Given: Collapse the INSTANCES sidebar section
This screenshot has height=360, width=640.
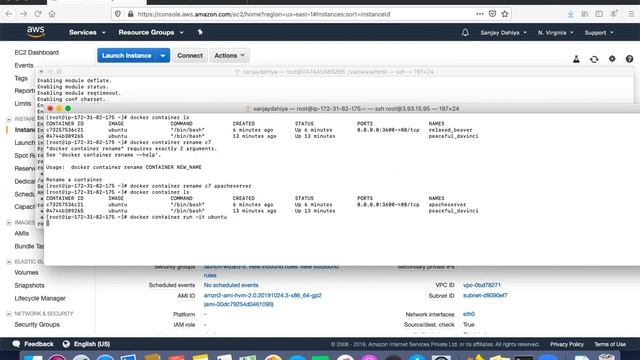Looking at the screenshot, I should (x=9, y=119).
